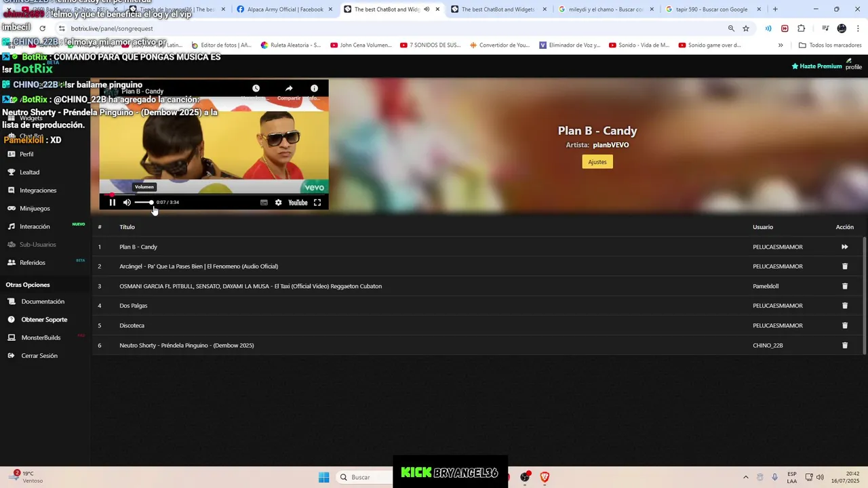Open the Windows Start menu
This screenshot has width=868, height=488.
point(324,477)
